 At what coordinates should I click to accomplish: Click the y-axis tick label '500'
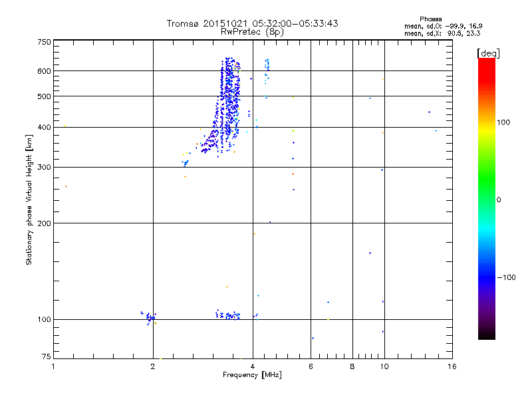pos(44,96)
